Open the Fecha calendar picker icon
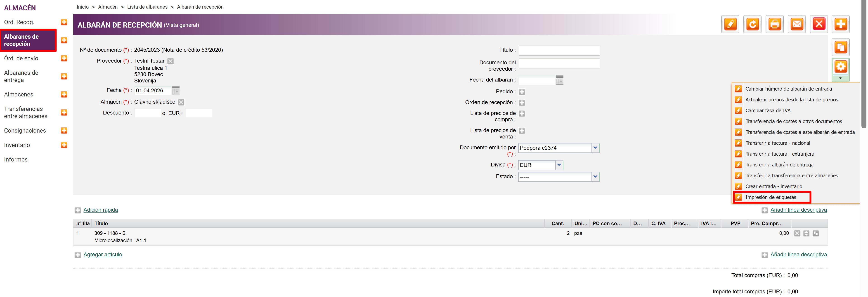 [175, 91]
